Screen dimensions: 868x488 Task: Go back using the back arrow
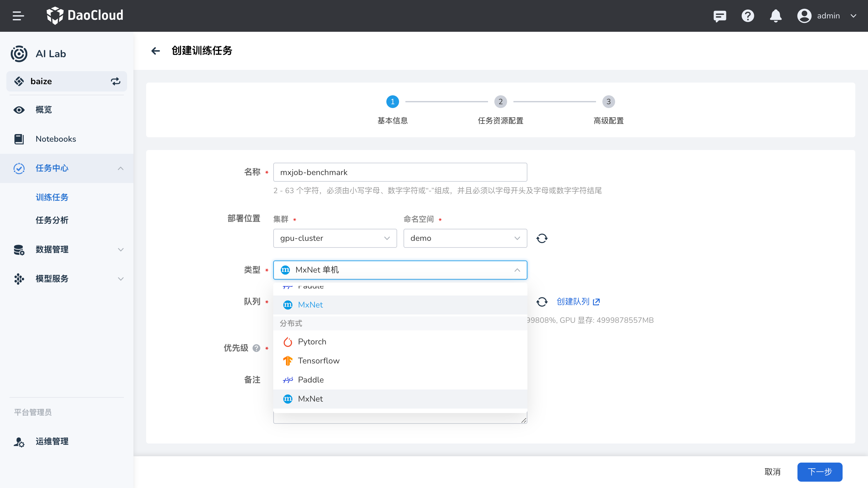155,51
